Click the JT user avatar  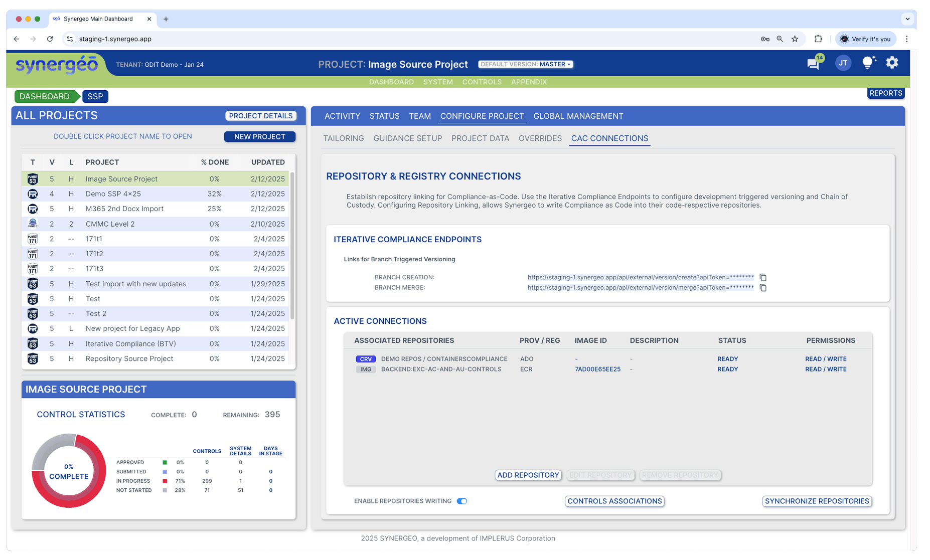tap(843, 63)
